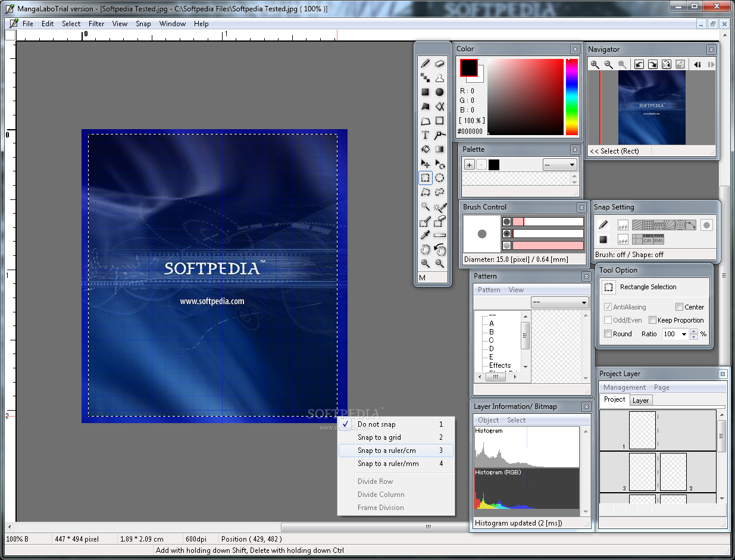Open the Snap menu
Screen dimensions: 735x560
pyautogui.click(x=143, y=24)
